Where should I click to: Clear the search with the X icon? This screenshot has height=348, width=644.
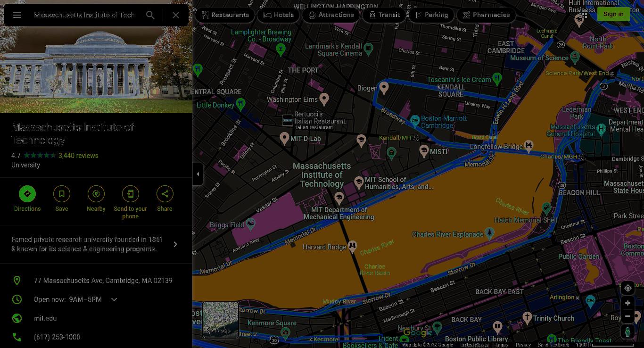coord(176,15)
